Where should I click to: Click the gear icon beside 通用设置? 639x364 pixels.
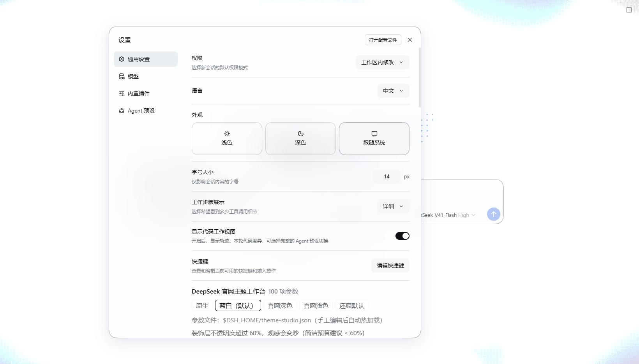click(x=122, y=59)
